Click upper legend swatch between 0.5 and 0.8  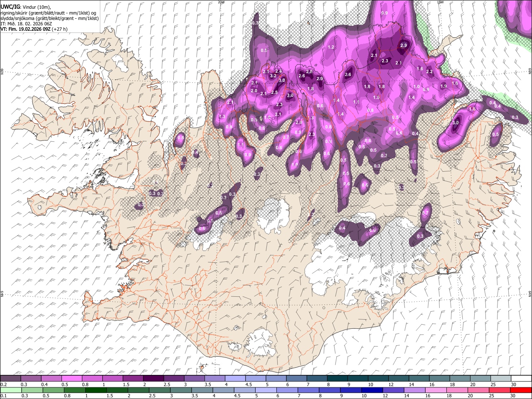pyautogui.click(x=72, y=379)
